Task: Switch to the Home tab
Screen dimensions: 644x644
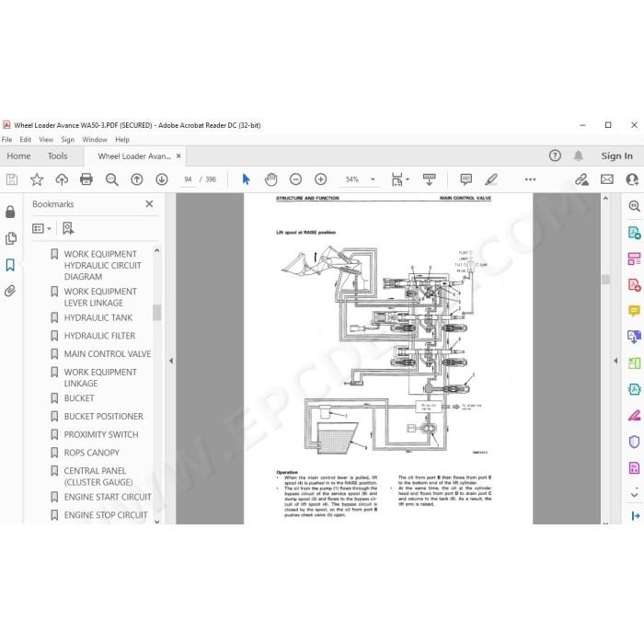Action: click(x=18, y=156)
